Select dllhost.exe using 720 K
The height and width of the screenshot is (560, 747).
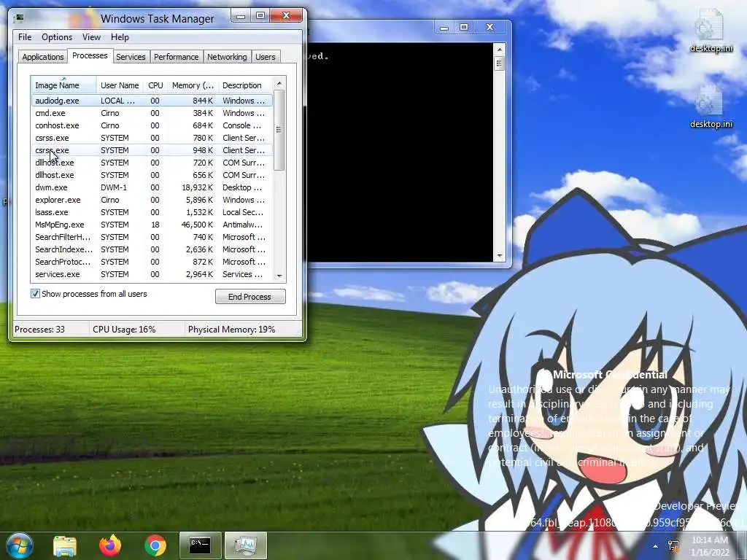click(x=152, y=163)
